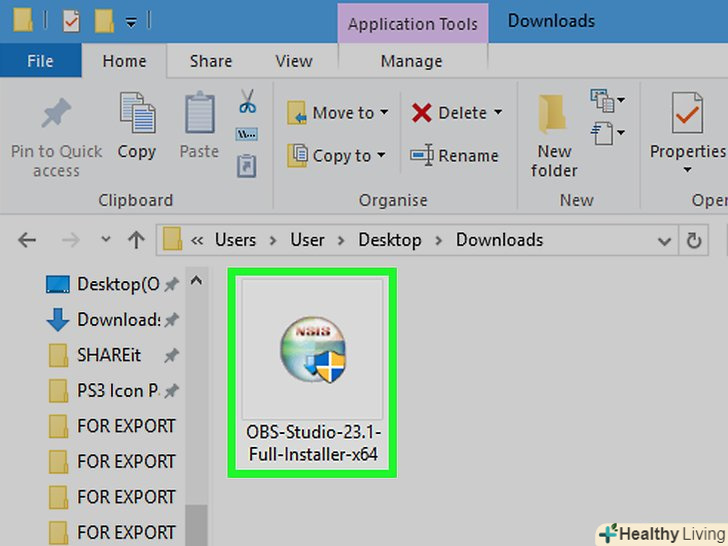
Task: Open the Manage tab
Action: coord(411,61)
